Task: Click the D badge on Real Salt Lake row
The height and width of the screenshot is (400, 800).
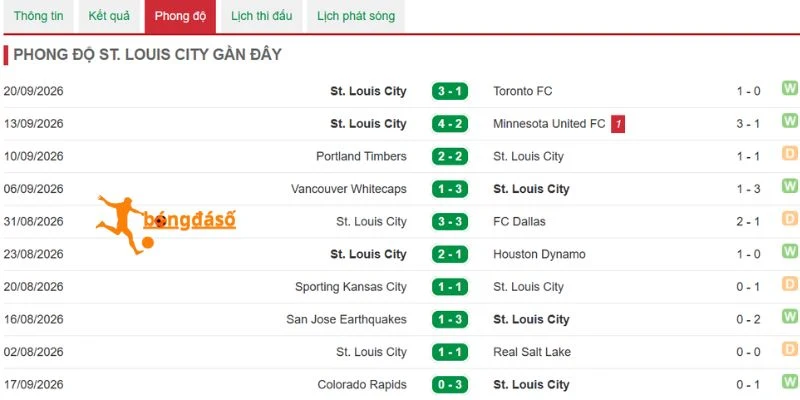Action: (790, 349)
